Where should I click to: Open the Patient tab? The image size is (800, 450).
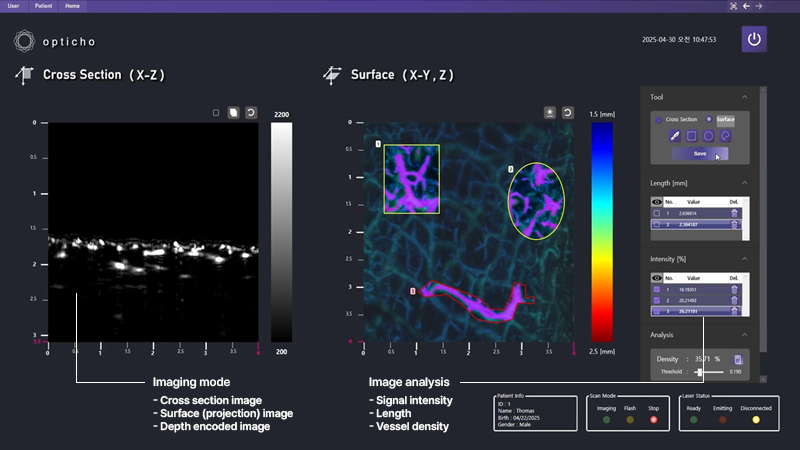(x=43, y=6)
